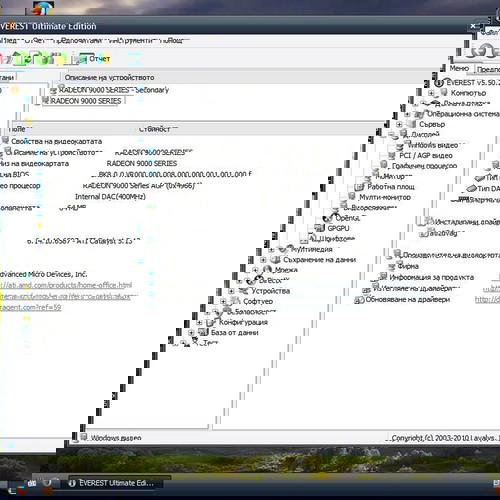The image size is (500, 500).
Task: Select the Windows видео tree item
Action: pyautogui.click(x=433, y=145)
